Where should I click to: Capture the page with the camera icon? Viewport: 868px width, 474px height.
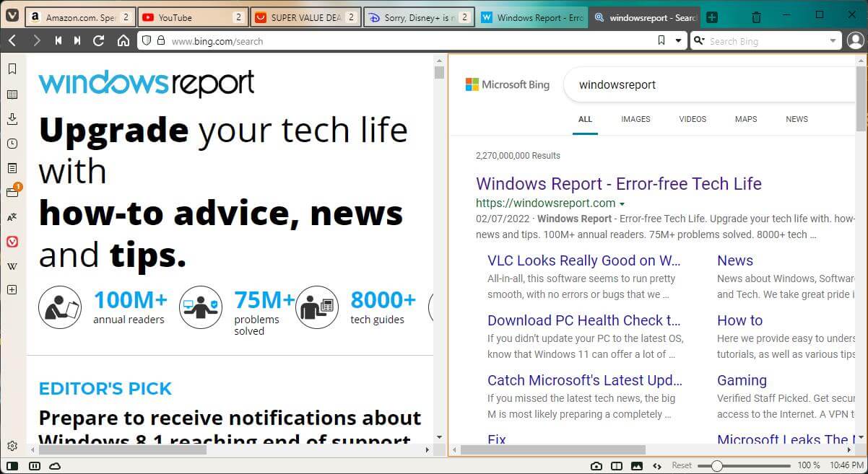596,466
